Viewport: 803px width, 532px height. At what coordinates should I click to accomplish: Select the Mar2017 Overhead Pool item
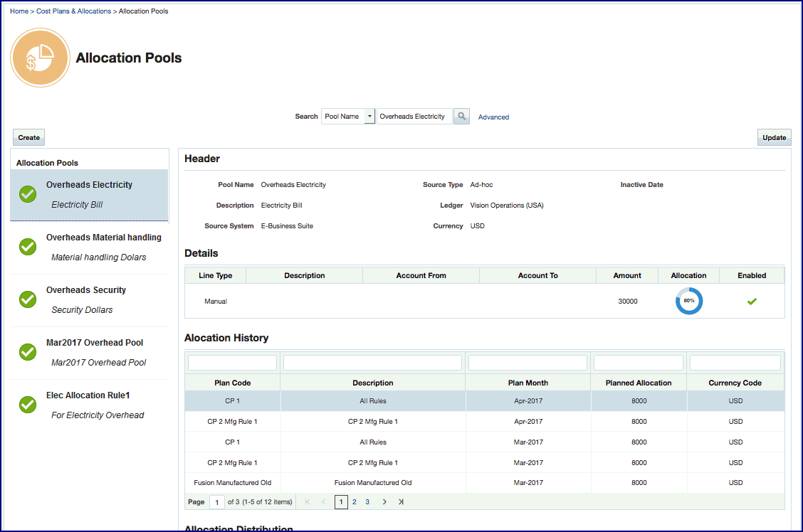pos(89,353)
